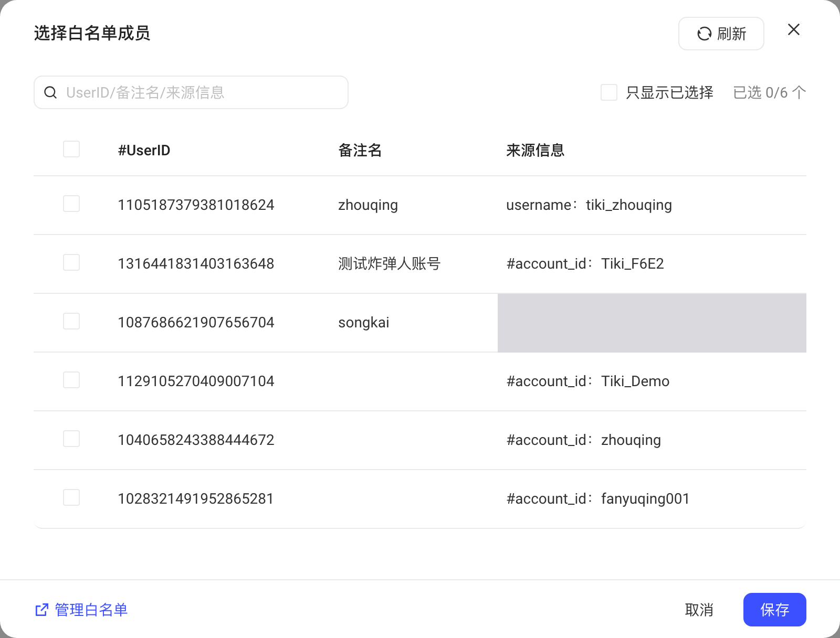The width and height of the screenshot is (840, 638).
Task: Check the row with Tiki_Demo account
Action: click(71, 380)
